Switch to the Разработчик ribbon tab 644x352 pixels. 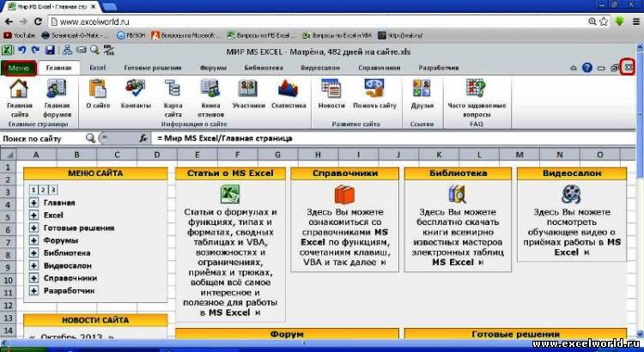(x=439, y=68)
